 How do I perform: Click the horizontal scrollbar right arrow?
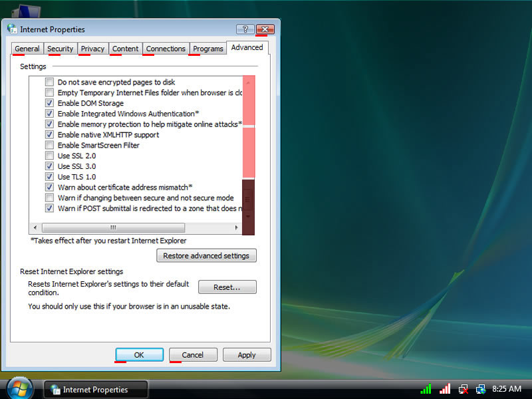click(x=237, y=227)
